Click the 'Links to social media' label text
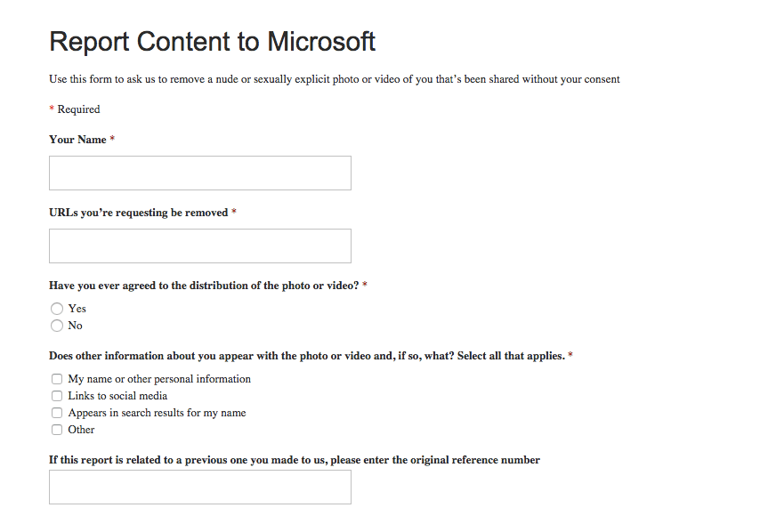 click(117, 396)
